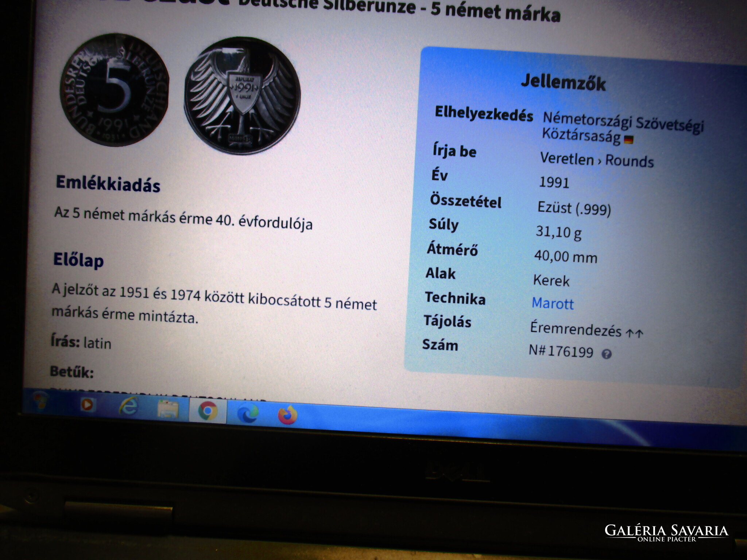Select the diameter value 40,00 mm
The width and height of the screenshot is (747, 560).
tap(566, 256)
